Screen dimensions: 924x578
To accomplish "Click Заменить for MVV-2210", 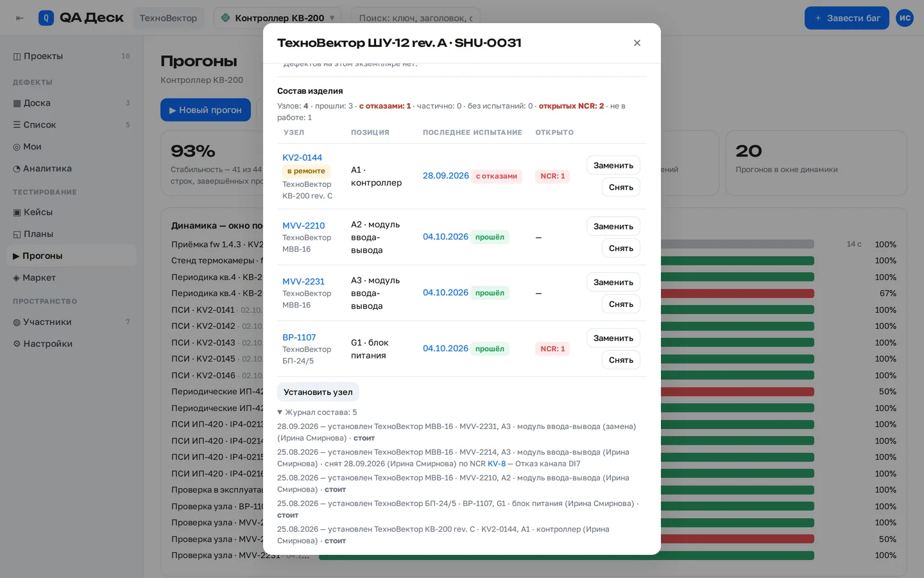I will pyautogui.click(x=613, y=226).
